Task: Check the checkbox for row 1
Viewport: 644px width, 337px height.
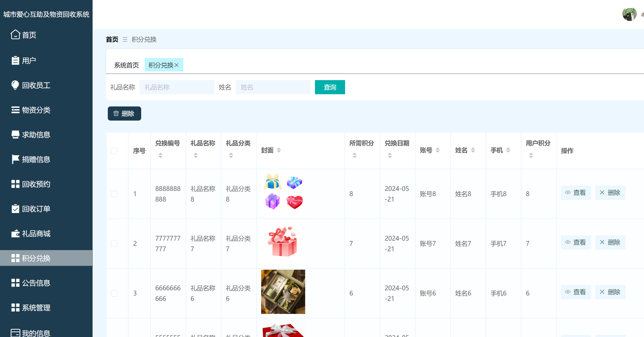Action: (114, 194)
